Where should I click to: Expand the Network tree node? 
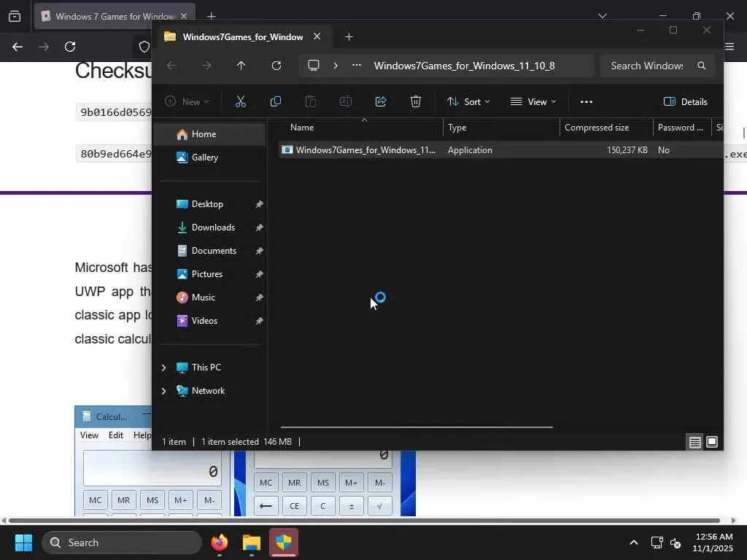click(x=164, y=391)
